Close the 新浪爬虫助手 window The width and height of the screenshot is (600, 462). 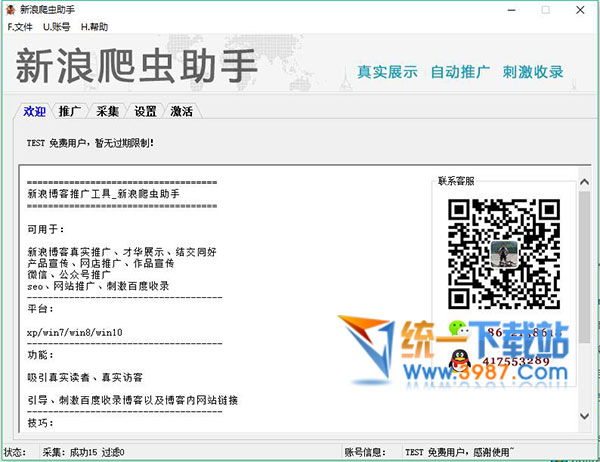(580, 10)
